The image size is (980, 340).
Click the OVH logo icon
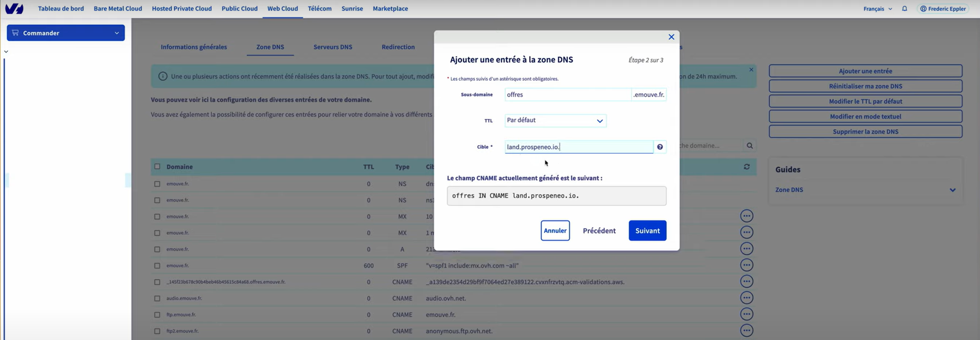coord(14,9)
